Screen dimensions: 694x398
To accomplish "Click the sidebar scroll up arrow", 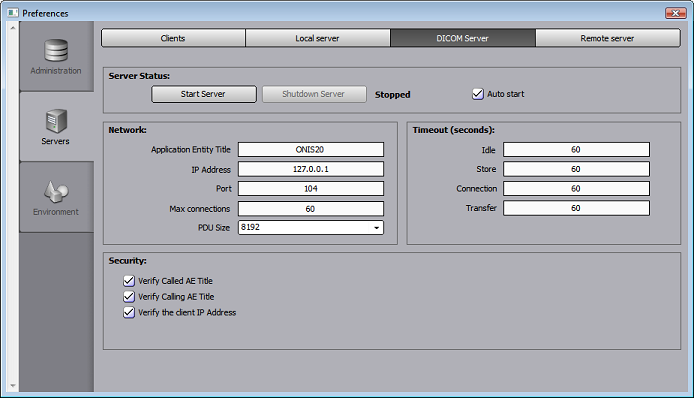I will (13, 27).
